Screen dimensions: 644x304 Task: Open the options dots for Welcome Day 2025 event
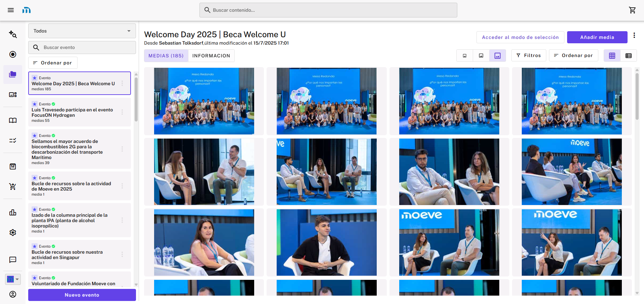[122, 83]
